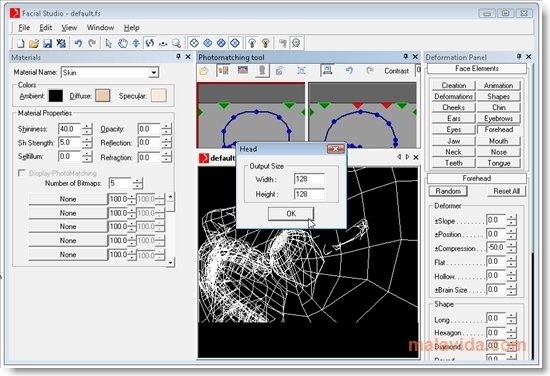Pin the Photomatching tool panel
Viewport: 550px width, 376px height.
(x=406, y=56)
